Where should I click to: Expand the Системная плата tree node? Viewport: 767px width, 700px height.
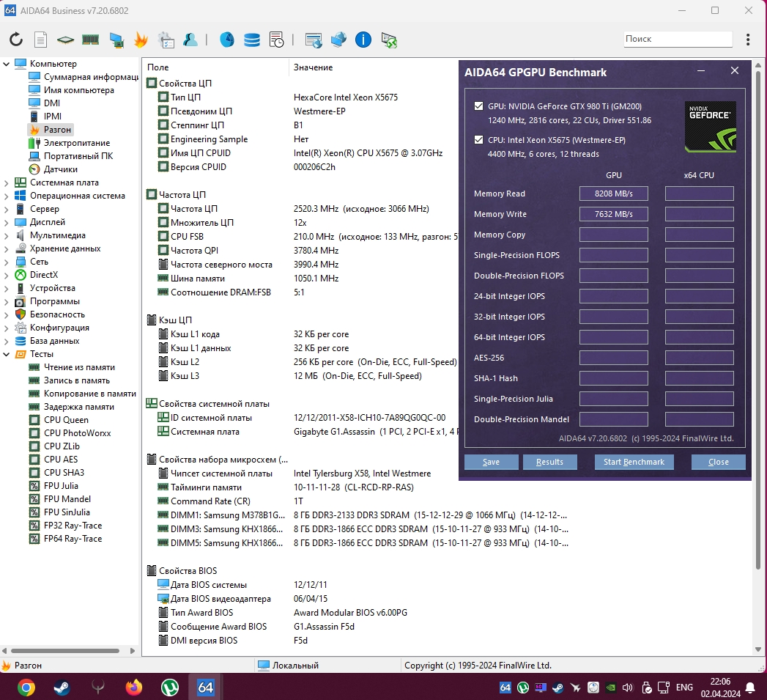(6, 183)
